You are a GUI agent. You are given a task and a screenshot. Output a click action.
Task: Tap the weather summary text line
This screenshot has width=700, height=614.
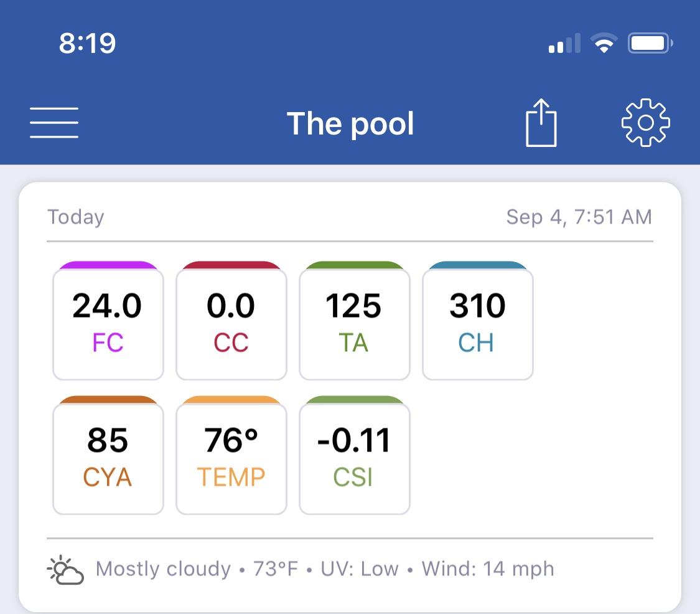click(325, 569)
